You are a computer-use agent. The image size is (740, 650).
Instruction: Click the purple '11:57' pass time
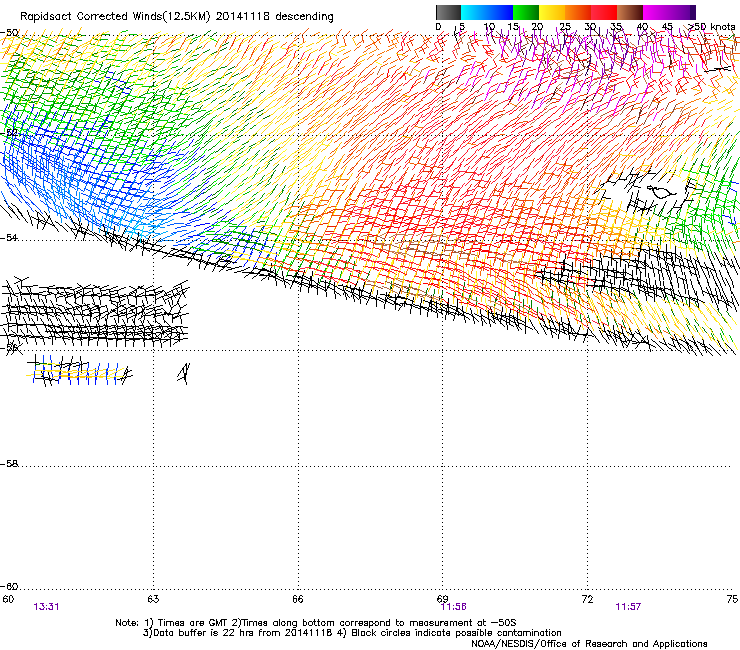point(628,607)
